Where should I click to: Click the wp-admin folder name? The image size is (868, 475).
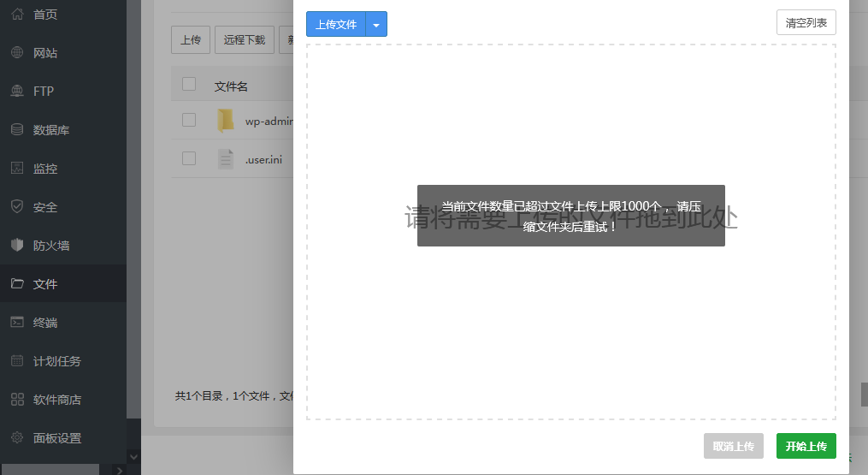269,121
